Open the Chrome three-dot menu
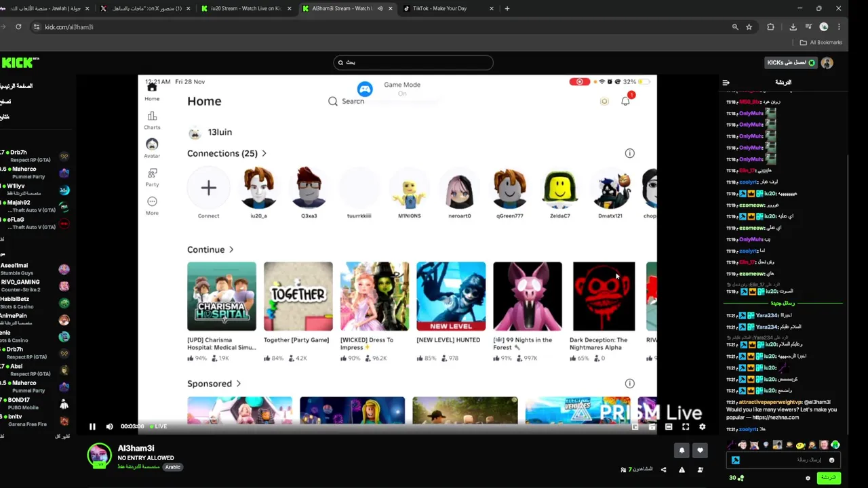 [x=840, y=27]
